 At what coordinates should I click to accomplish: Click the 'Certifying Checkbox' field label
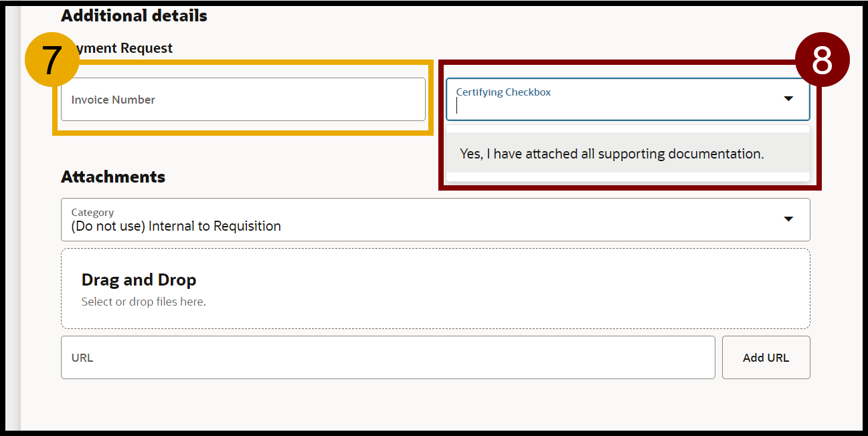[503, 92]
